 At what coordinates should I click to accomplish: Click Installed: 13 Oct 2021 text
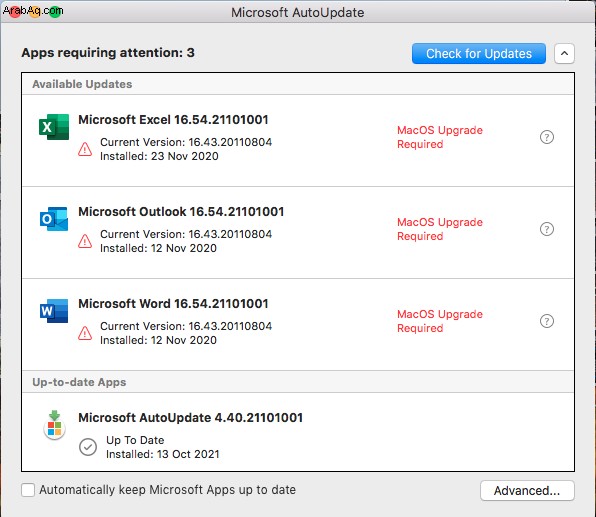pyautogui.click(x=163, y=454)
